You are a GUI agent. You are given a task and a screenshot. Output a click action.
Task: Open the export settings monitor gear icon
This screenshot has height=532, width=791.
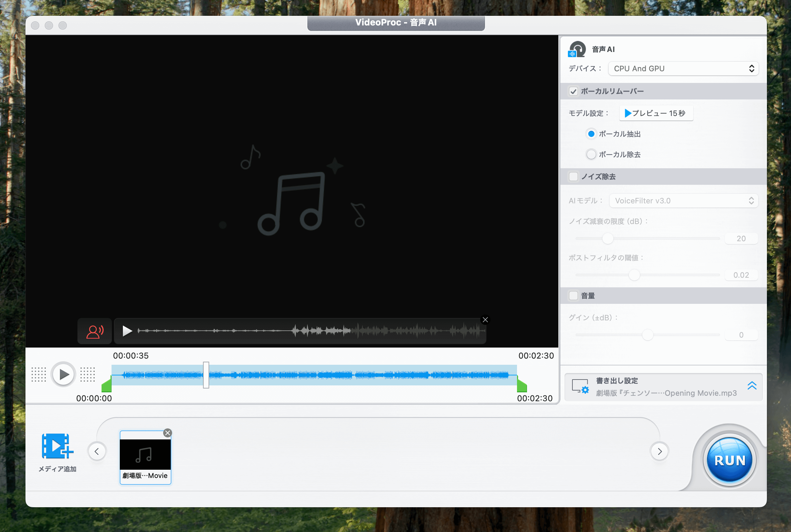(x=580, y=386)
